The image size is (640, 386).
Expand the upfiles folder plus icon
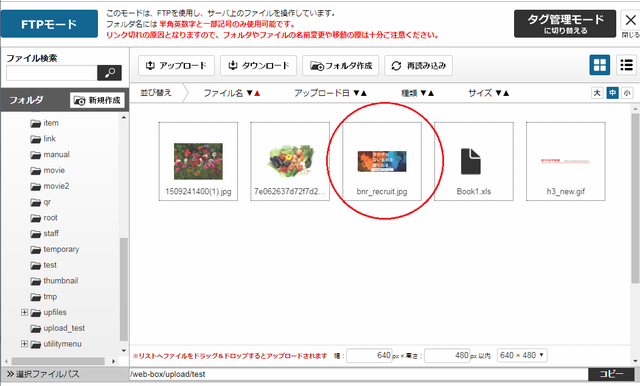24,313
